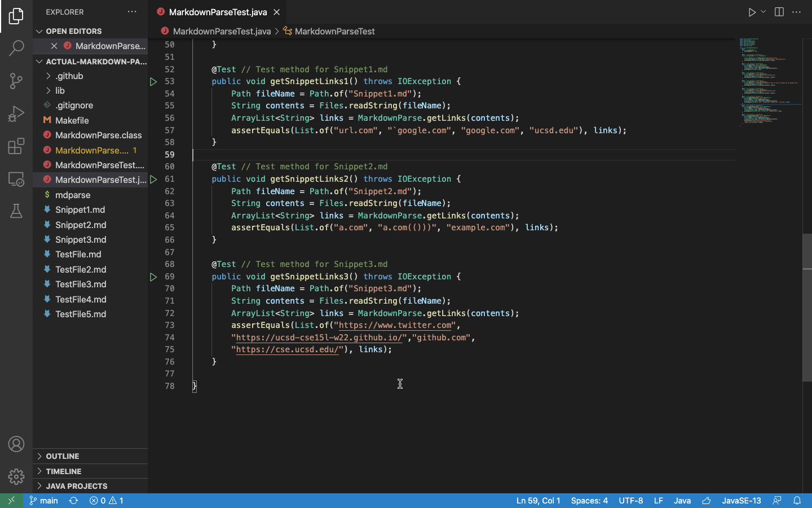This screenshot has height=508, width=812.
Task: Change encoding via UTF-8
Action: 630,501
